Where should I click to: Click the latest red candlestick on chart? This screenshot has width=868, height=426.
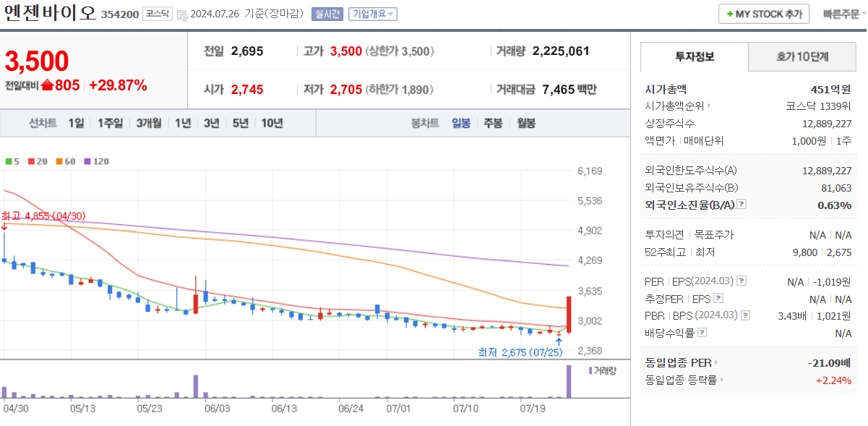570,315
